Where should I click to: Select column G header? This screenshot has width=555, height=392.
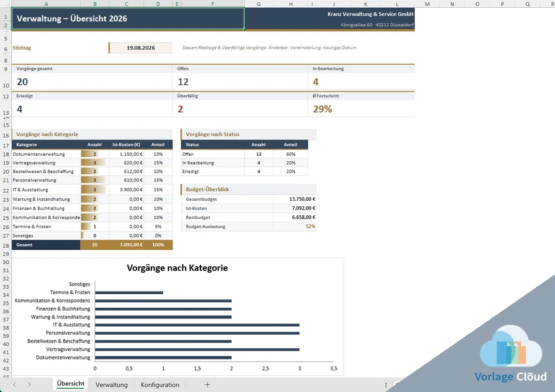click(x=259, y=4)
